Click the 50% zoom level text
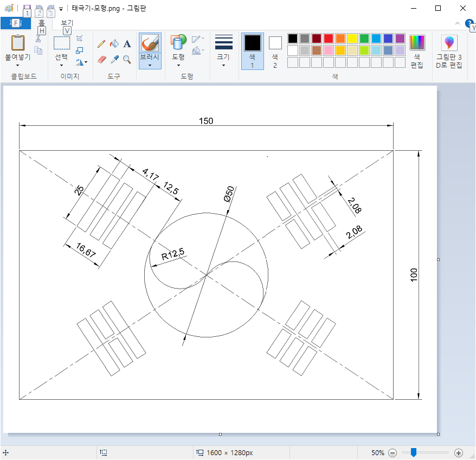Screen dimensions: 476x460 tap(378, 453)
